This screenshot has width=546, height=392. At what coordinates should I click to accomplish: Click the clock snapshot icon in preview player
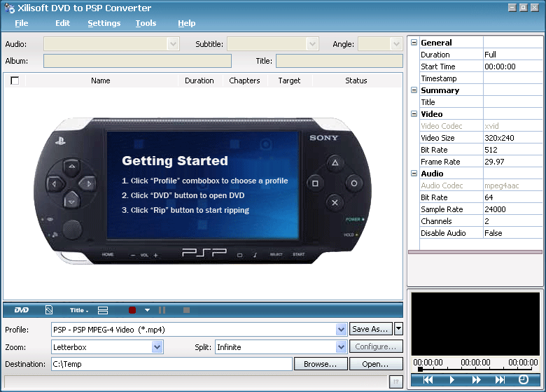pos(524,379)
